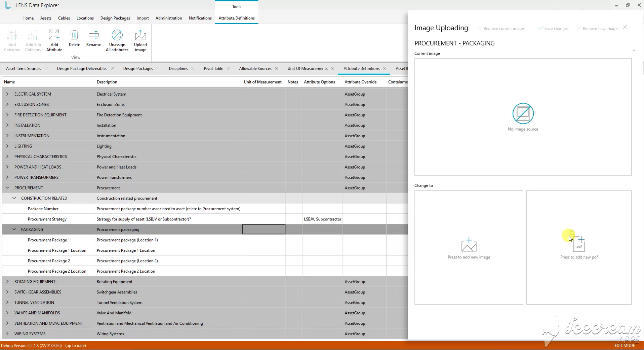Click the Upload image ribbon icon

click(x=140, y=35)
